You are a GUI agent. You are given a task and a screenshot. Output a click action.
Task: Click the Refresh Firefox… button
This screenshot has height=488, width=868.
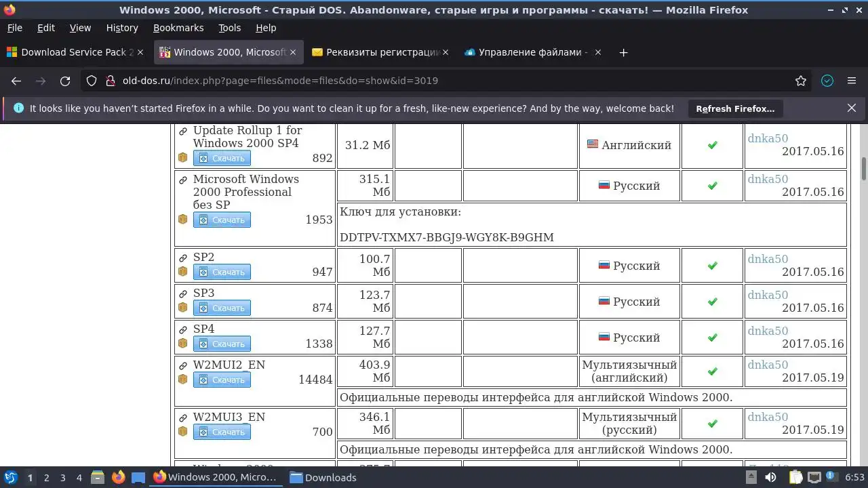point(735,108)
